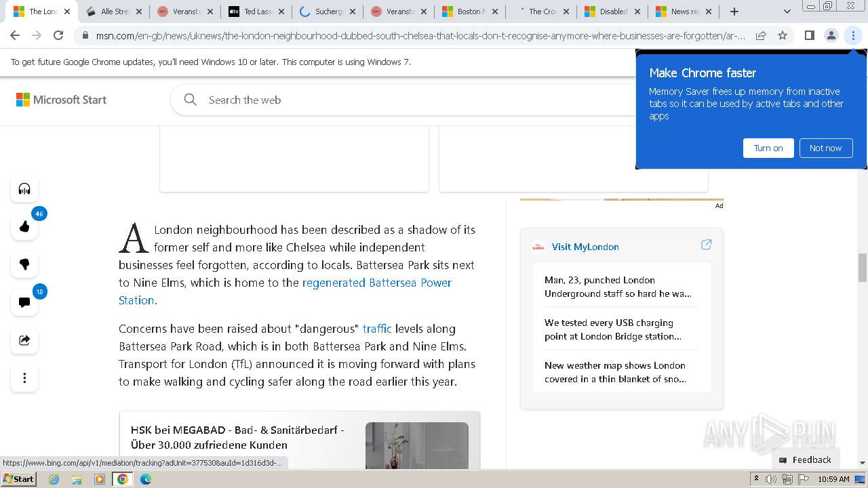This screenshot has height=488, width=868.
Task: Open the Man, 23, punched London Underground story
Action: pos(618,287)
